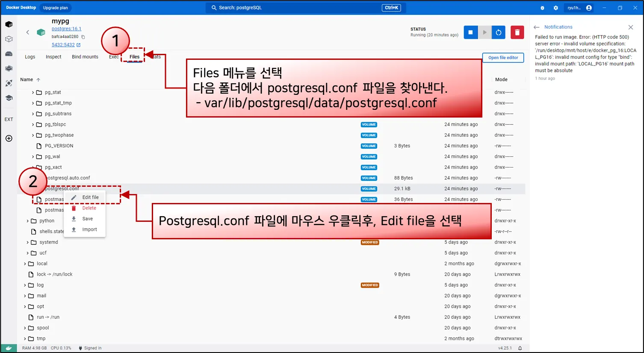Click the Signed in status text

(x=93, y=348)
